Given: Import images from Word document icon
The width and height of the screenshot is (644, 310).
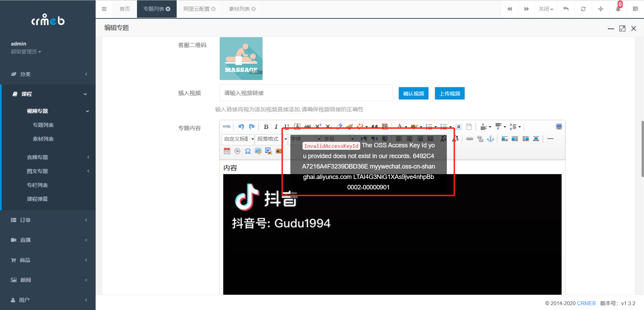Looking at the screenshot, I should (268, 151).
